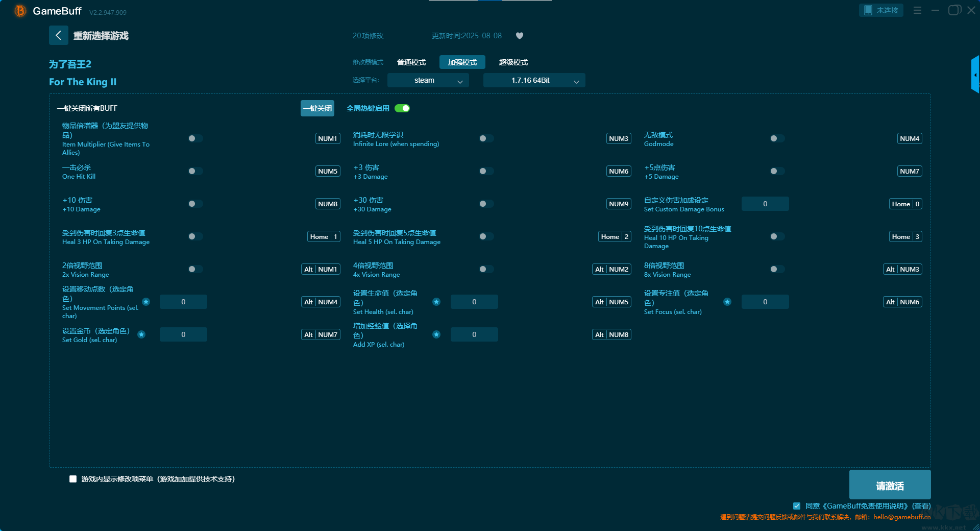Click the hello@gamebuff.cn email link
Viewport: 980px width, 531px height.
pyautogui.click(x=902, y=517)
